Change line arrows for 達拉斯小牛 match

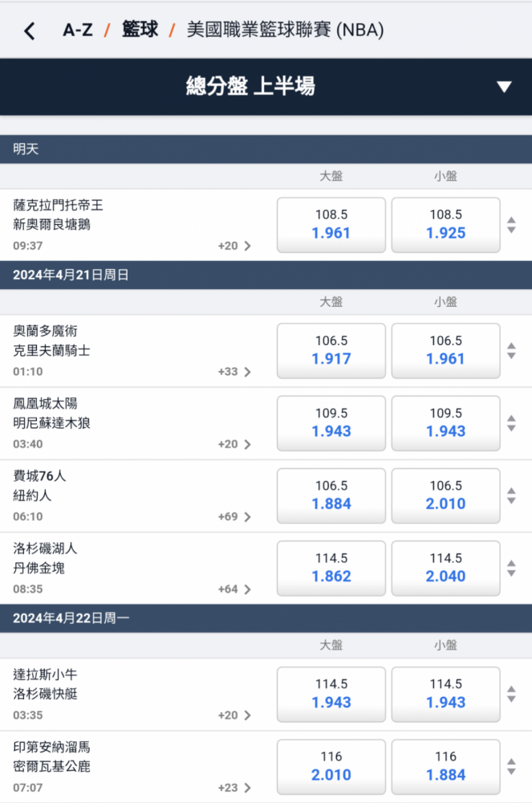click(x=511, y=694)
